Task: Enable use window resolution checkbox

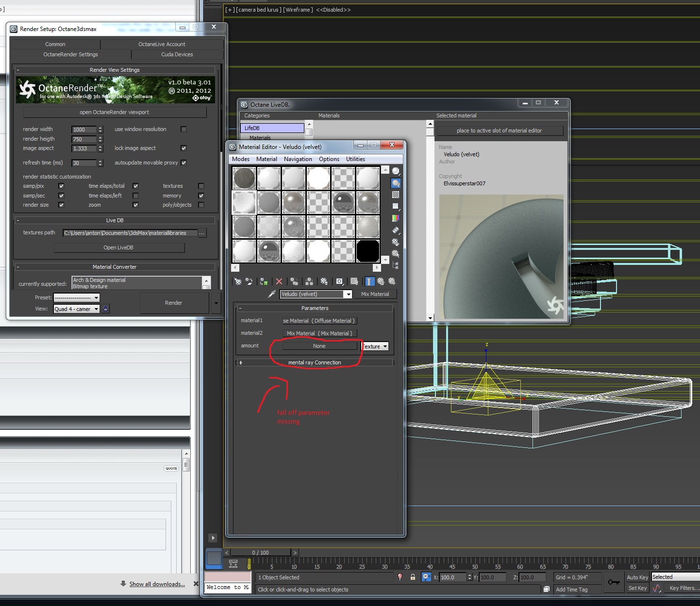Action: tap(183, 129)
